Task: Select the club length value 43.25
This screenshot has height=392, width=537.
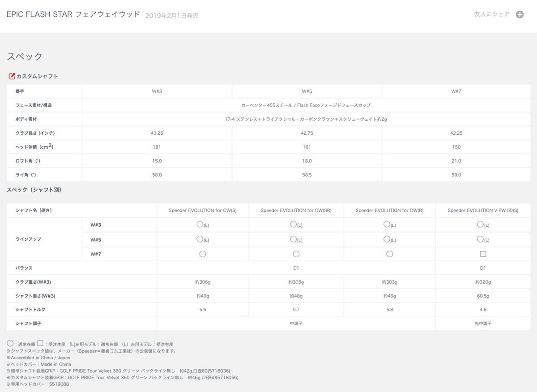Action: 157,133
